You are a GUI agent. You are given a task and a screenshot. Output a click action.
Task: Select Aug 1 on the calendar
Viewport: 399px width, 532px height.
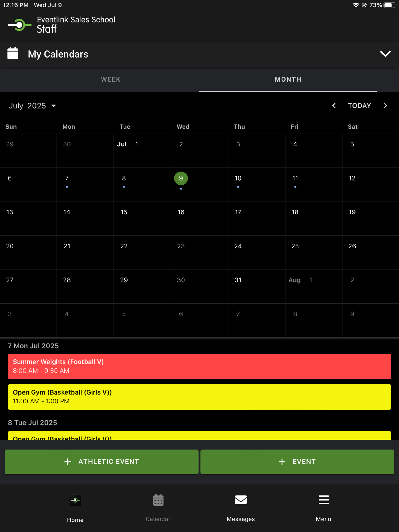click(313, 286)
